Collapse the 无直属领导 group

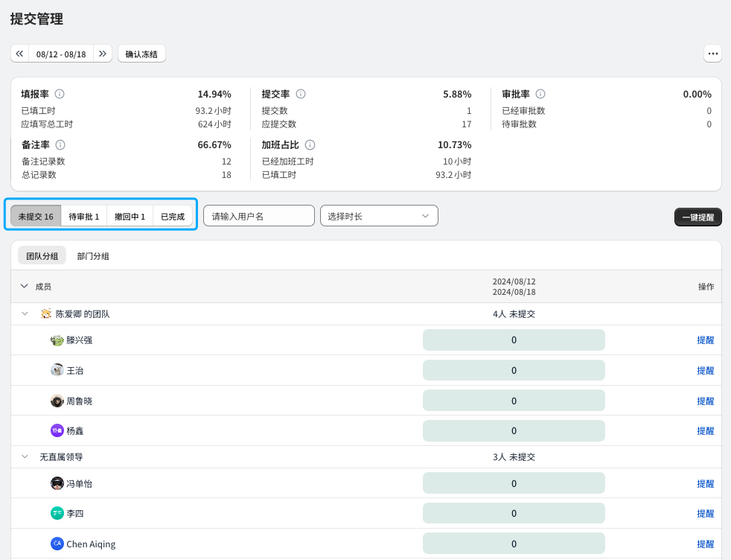click(x=25, y=456)
